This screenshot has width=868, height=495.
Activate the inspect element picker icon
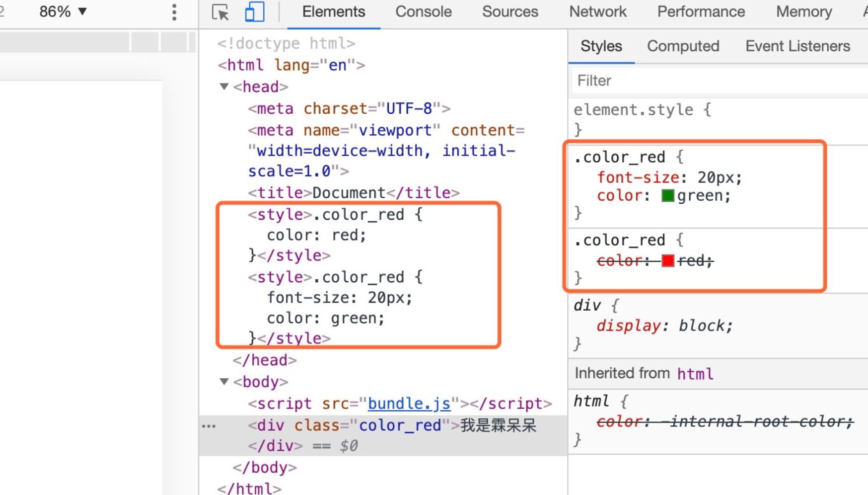[220, 12]
